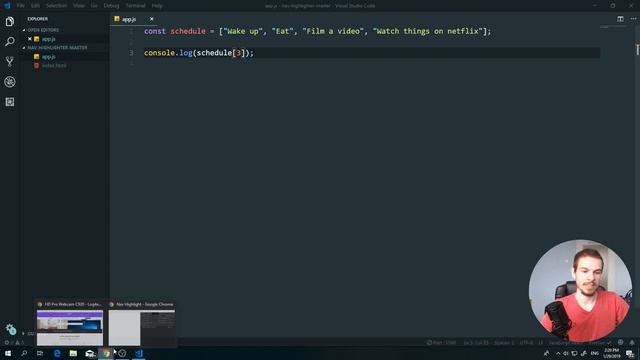
Task: Click the VS Code logo in title bar
Action: point(7,6)
